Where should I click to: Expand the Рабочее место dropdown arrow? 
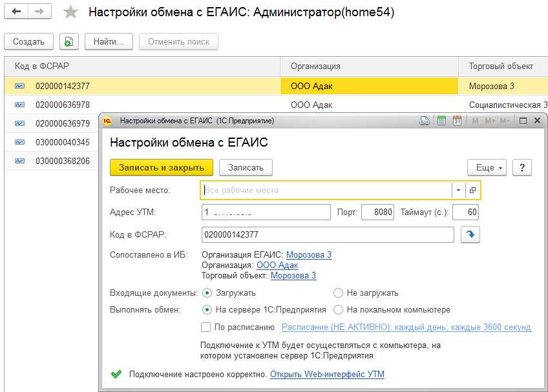click(459, 191)
